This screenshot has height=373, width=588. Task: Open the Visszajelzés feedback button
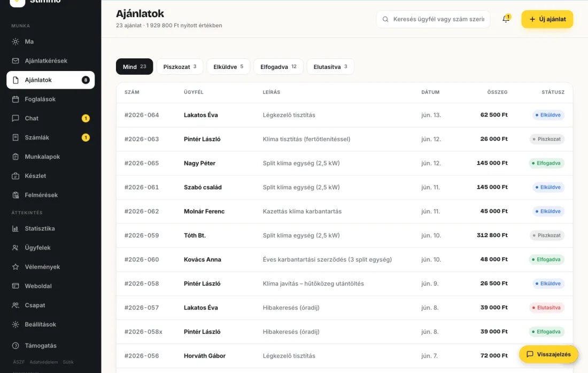548,354
